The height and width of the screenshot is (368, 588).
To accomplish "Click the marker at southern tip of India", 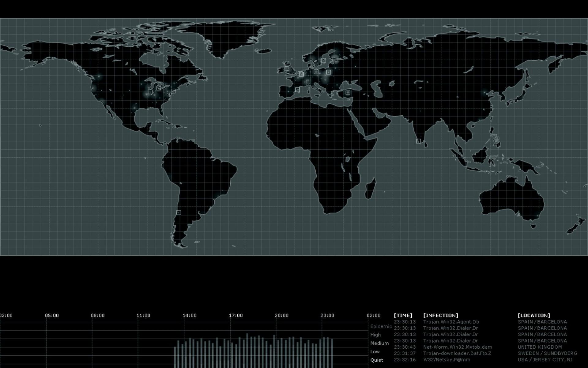I will [x=418, y=141].
